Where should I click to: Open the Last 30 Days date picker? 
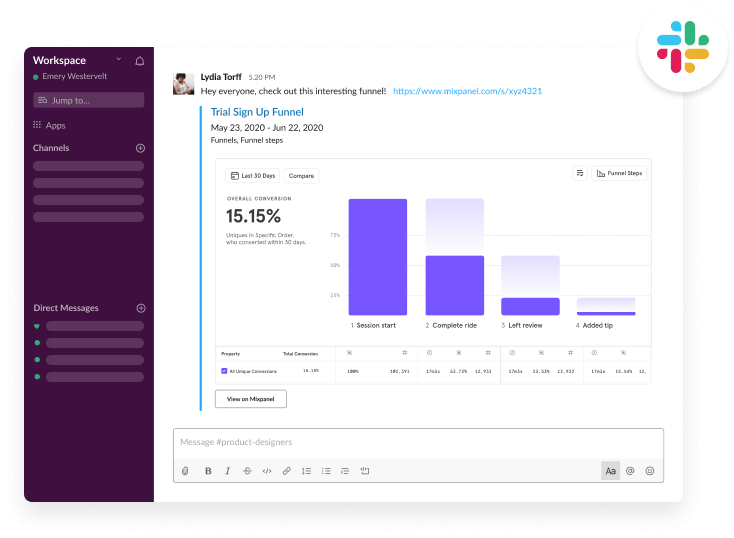tap(253, 176)
